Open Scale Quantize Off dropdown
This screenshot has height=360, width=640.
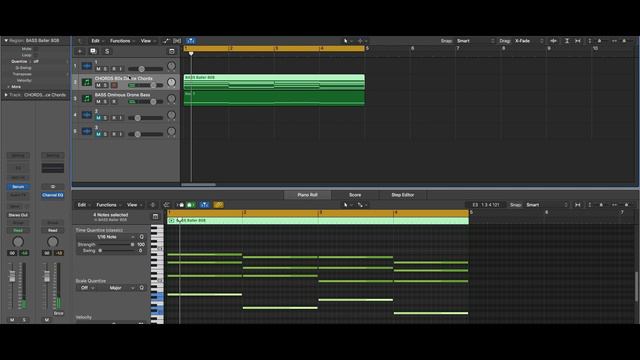tap(86, 288)
